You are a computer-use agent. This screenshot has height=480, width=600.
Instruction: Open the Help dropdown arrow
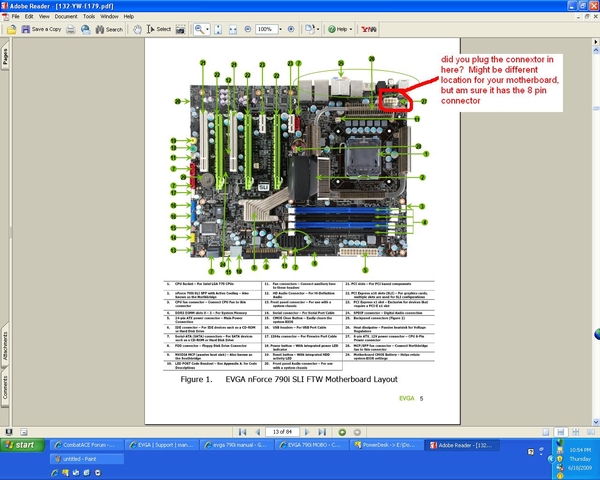point(351,29)
